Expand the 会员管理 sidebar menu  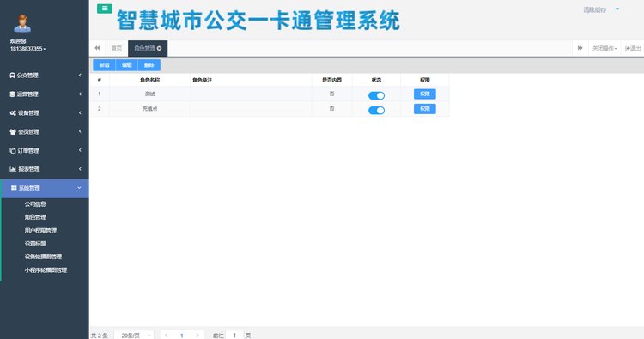pyautogui.click(x=45, y=132)
